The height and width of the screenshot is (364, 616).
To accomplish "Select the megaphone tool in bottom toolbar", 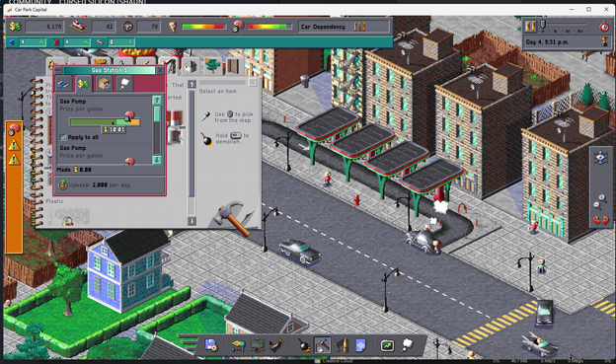I will pyautogui.click(x=342, y=345).
